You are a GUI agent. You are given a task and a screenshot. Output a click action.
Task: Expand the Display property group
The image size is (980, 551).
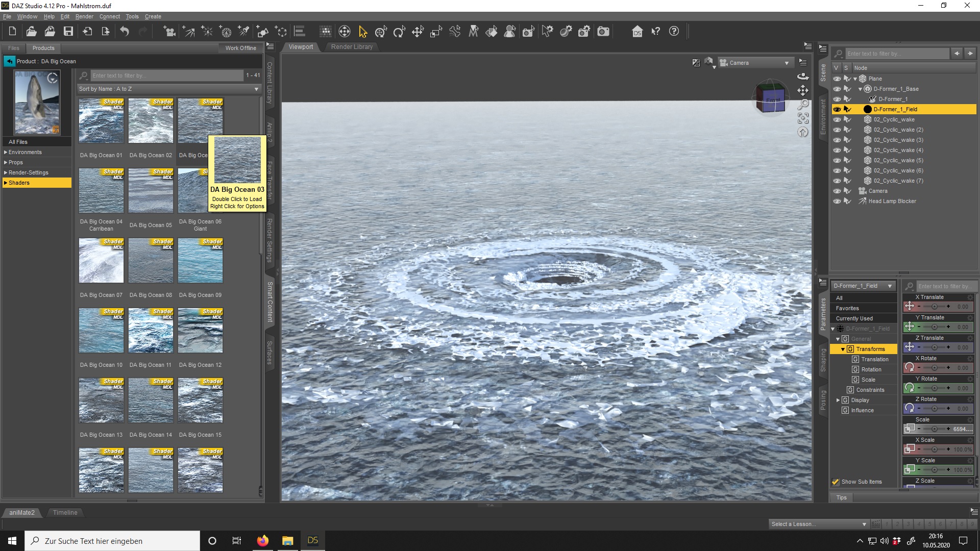pyautogui.click(x=838, y=400)
